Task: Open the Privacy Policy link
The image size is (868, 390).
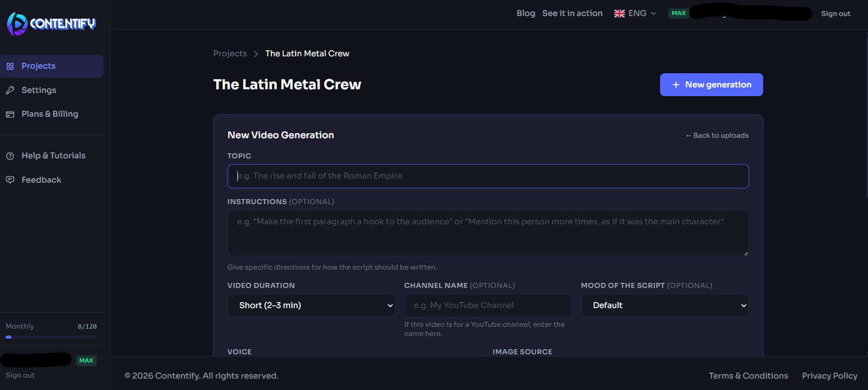Action: (x=829, y=376)
